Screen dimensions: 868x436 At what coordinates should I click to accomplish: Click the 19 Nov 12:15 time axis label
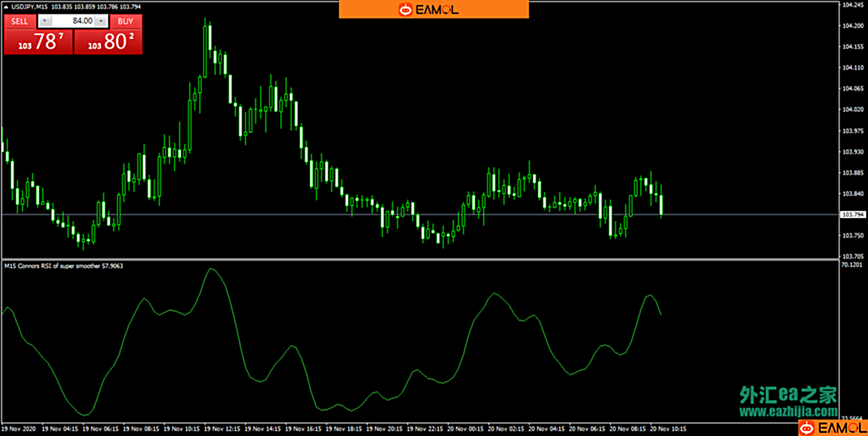click(222, 428)
